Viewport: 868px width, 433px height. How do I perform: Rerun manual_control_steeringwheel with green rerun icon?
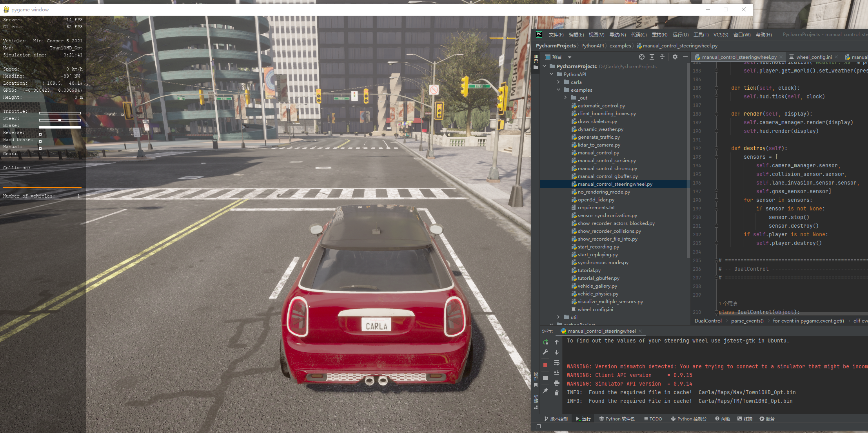pos(545,342)
